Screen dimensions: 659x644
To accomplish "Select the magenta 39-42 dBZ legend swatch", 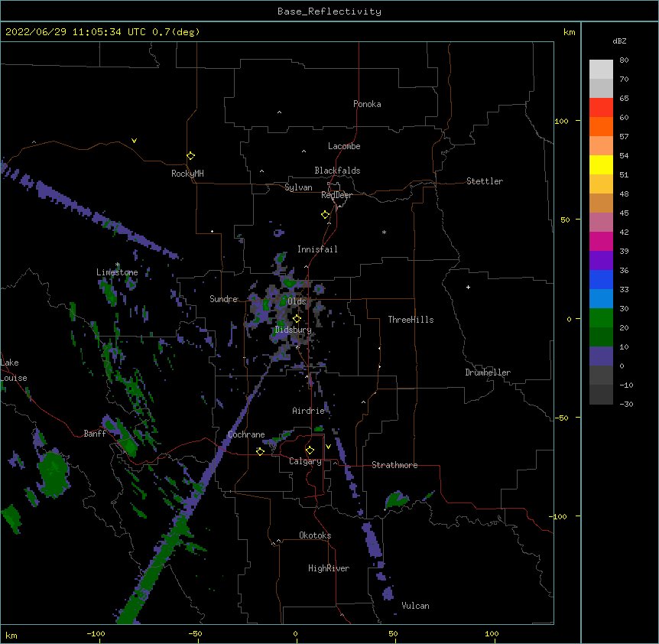I will click(x=601, y=241).
